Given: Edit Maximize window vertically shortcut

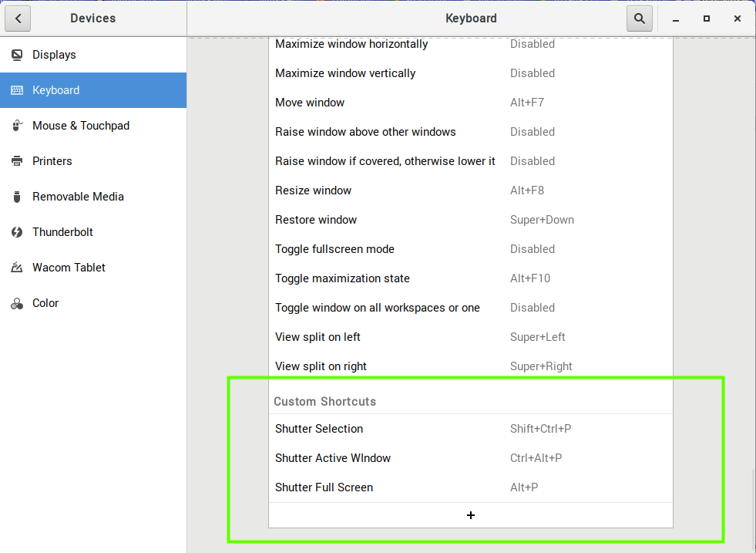Looking at the screenshot, I should (x=471, y=73).
